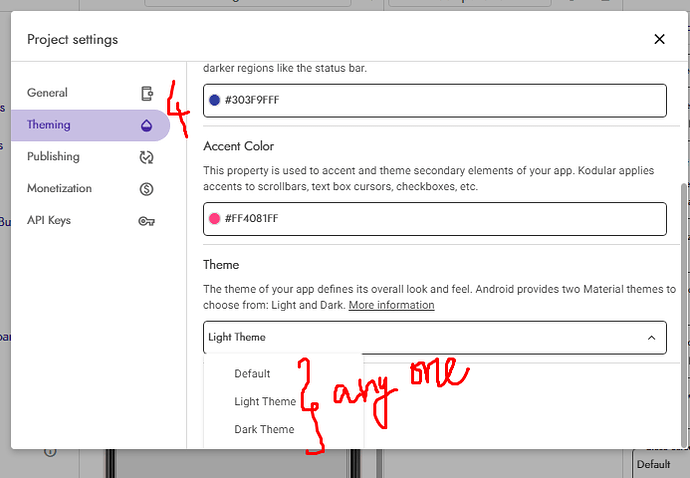Open the Theme dropdown showing Light Theme
The width and height of the screenshot is (690, 478).
tap(435, 338)
